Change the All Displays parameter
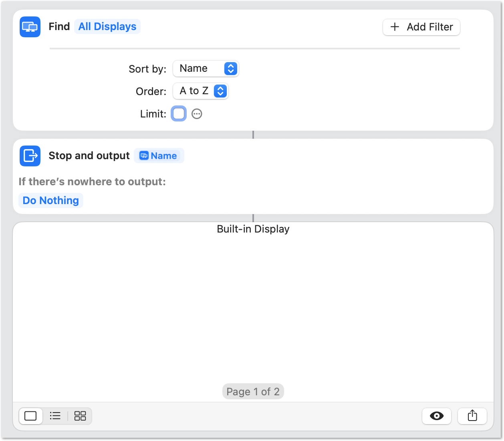This screenshot has height=441, width=504. point(107,27)
